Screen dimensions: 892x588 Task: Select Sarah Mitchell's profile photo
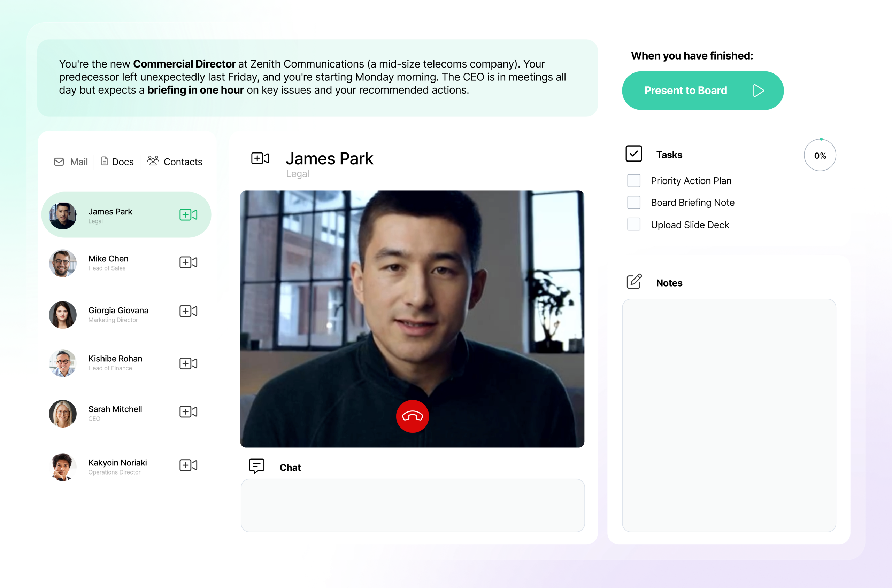pyautogui.click(x=63, y=414)
